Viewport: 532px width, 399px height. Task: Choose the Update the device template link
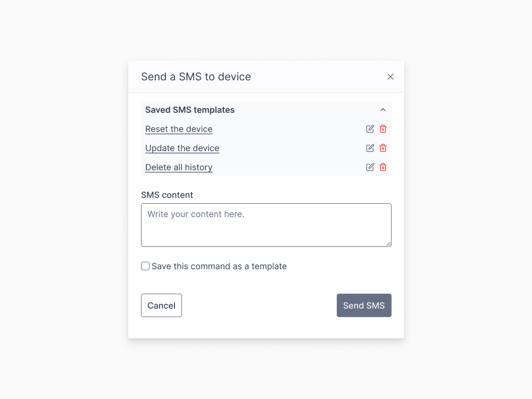click(182, 148)
